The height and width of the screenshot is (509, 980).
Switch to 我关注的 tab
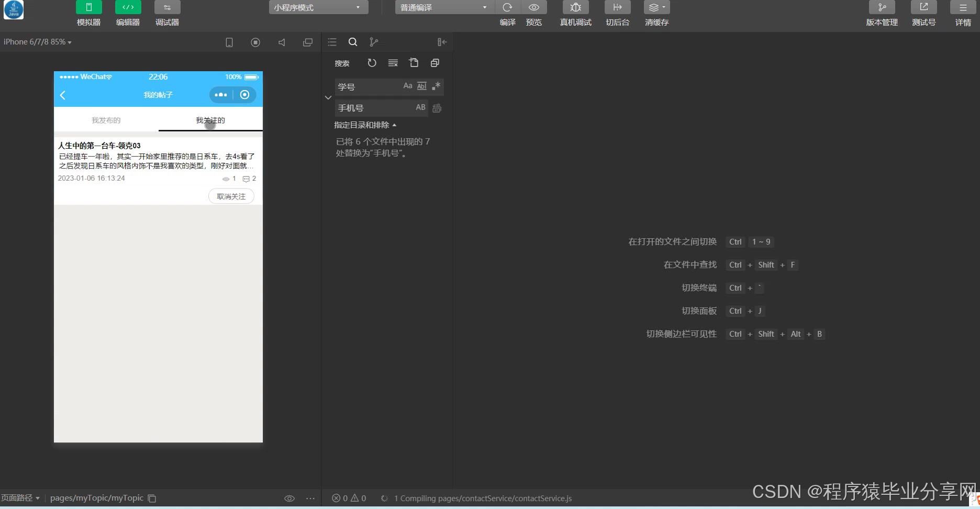click(210, 120)
